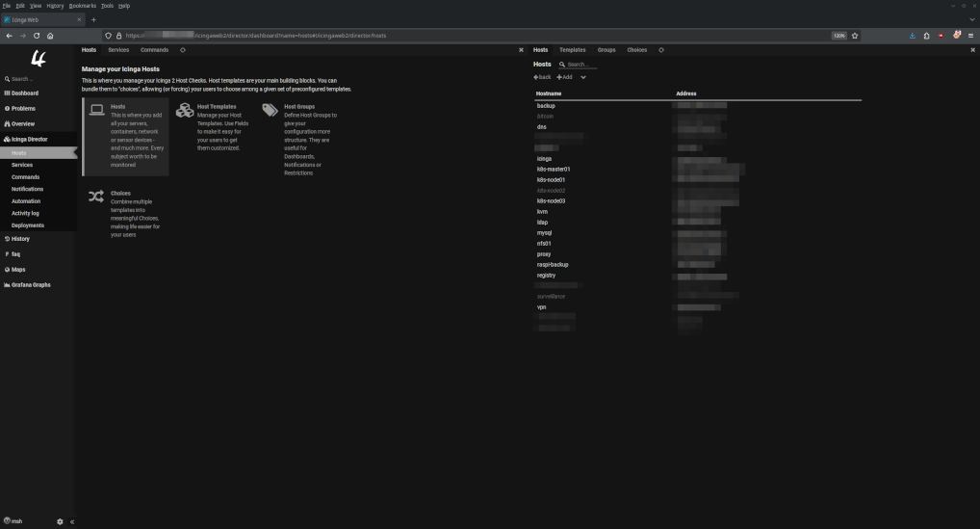Refresh the left dashboard pane tabs
Screen dimensions: 980x529
[183, 49]
